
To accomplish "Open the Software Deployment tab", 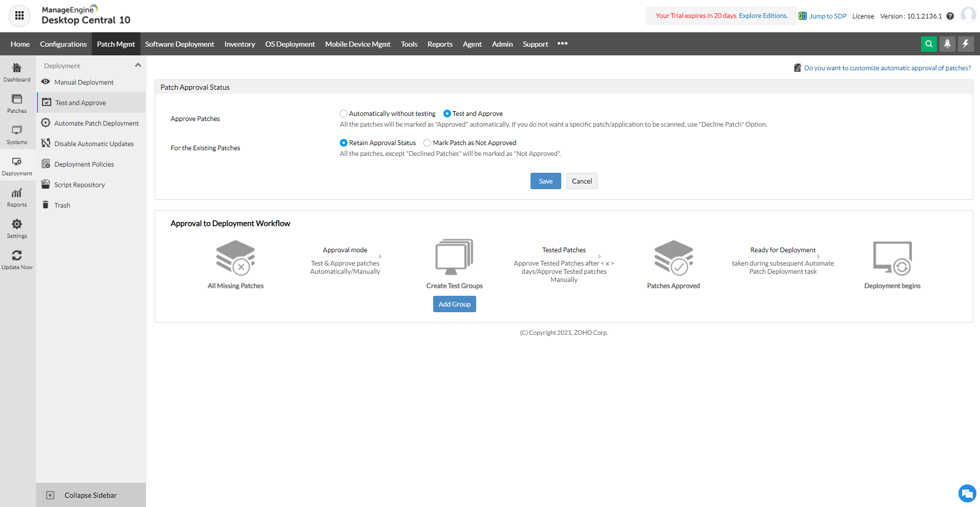I will (x=179, y=44).
